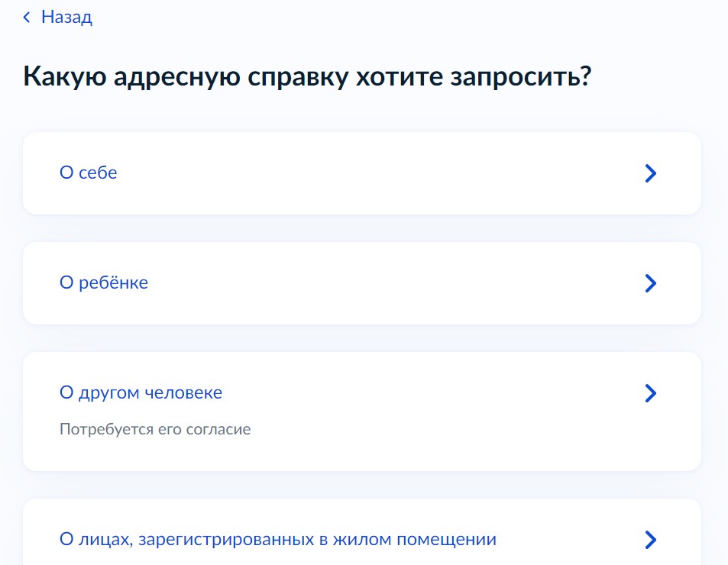Select the О себе option label

(x=89, y=173)
